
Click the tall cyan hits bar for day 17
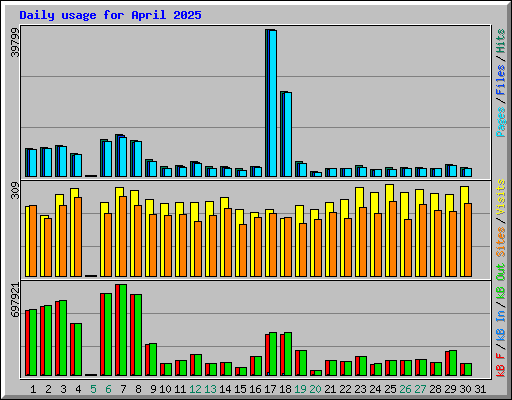pos(273,103)
